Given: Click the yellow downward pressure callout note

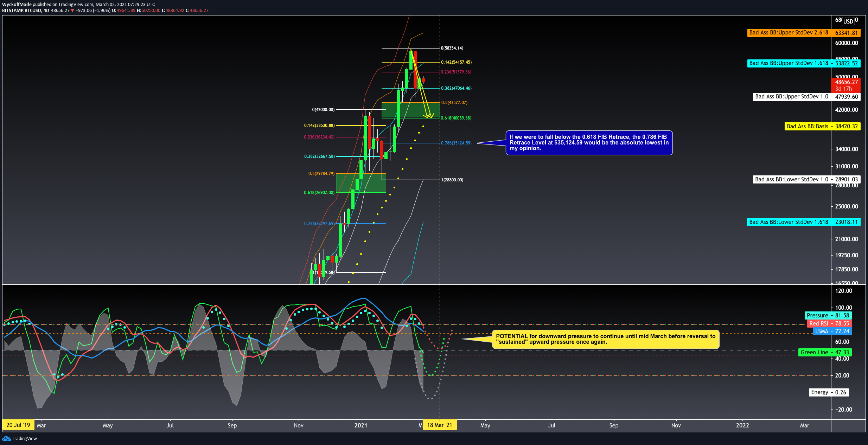Looking at the screenshot, I should coord(606,339).
